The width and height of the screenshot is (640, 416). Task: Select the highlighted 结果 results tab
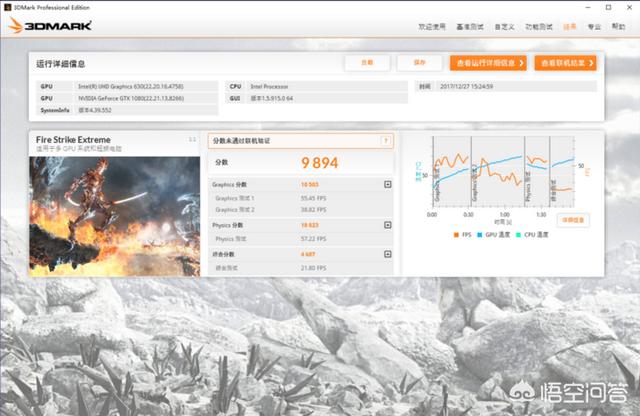(x=570, y=27)
